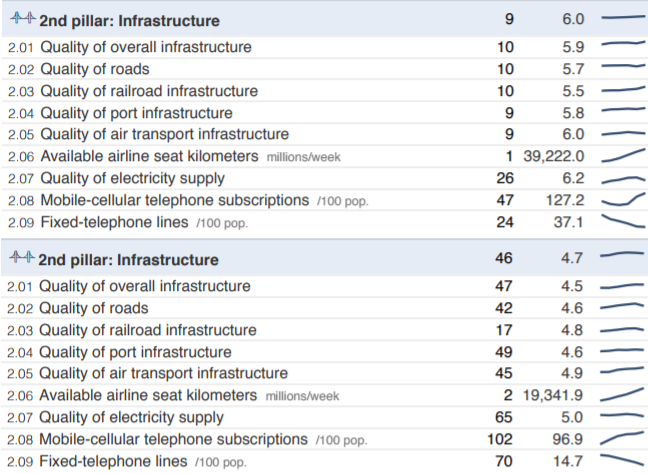This screenshot has height=474, width=648.
Task: Click the rank value 102 for mobile subscriptions
Action: click(x=500, y=439)
